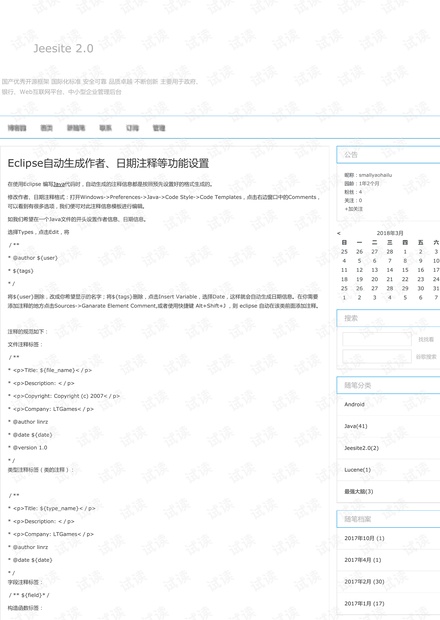Click the line '* ${tags}'

[21, 270]
